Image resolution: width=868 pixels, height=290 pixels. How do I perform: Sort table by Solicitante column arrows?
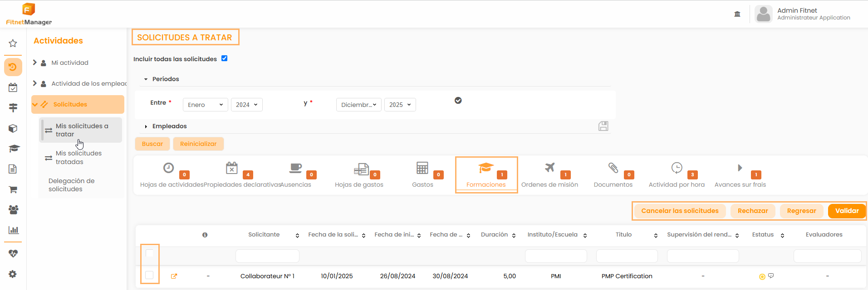[297, 235]
